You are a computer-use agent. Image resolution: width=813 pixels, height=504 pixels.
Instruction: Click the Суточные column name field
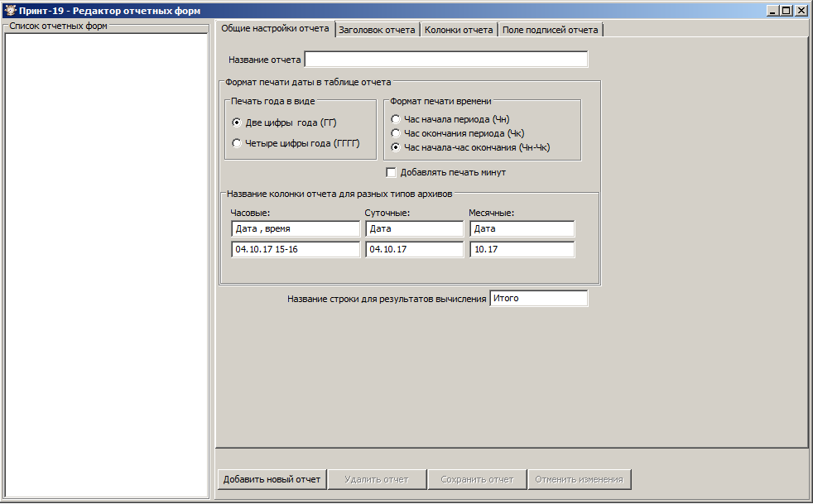coord(414,228)
